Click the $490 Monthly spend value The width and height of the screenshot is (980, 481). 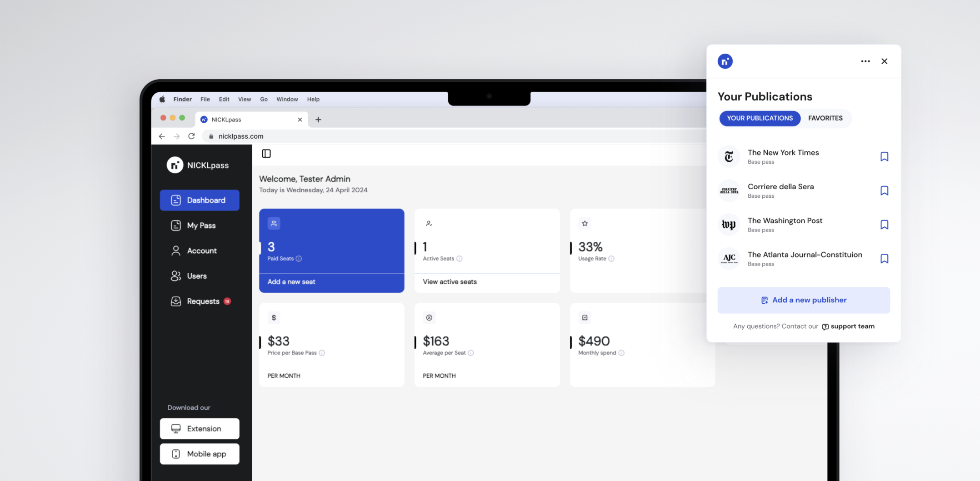point(594,341)
